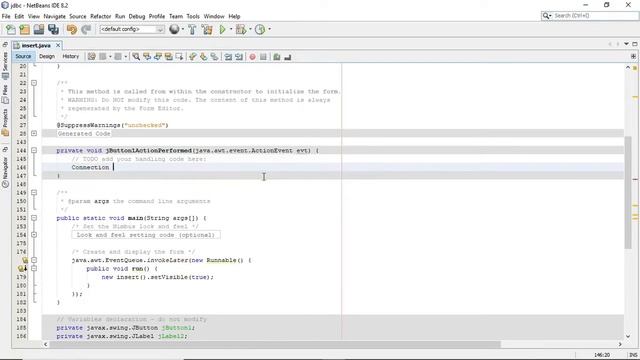
Task: Click the globe browser icon in toolbar
Action: pyautogui.click(x=174, y=29)
